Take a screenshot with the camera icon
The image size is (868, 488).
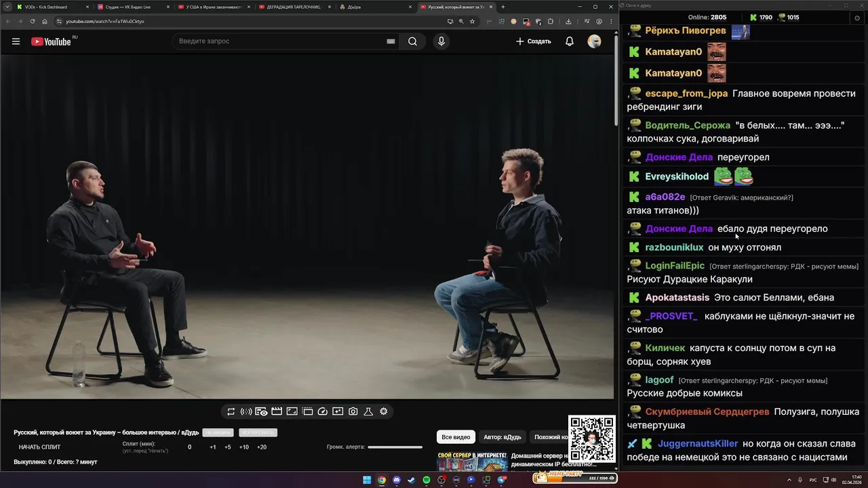[x=353, y=411]
